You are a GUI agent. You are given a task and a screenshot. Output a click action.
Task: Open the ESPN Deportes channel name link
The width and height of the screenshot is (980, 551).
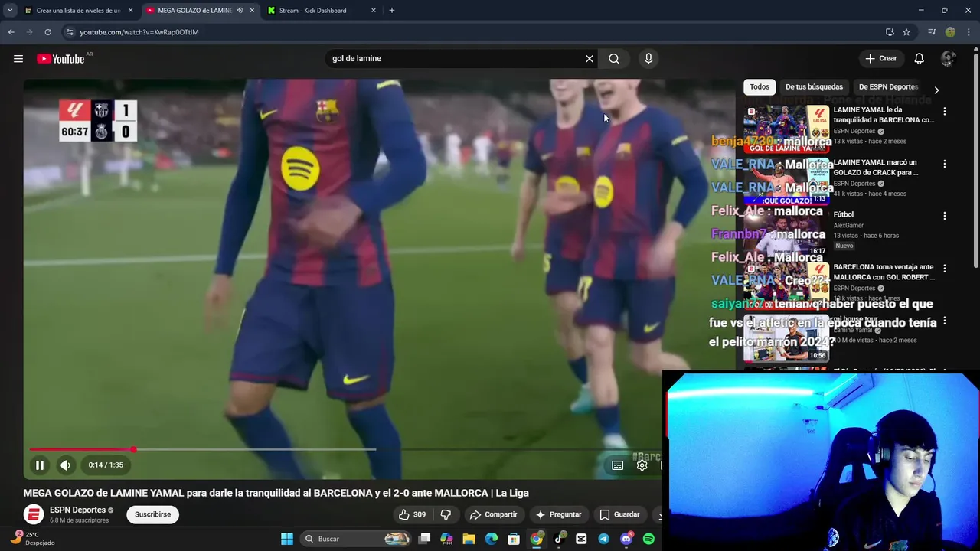77,510
